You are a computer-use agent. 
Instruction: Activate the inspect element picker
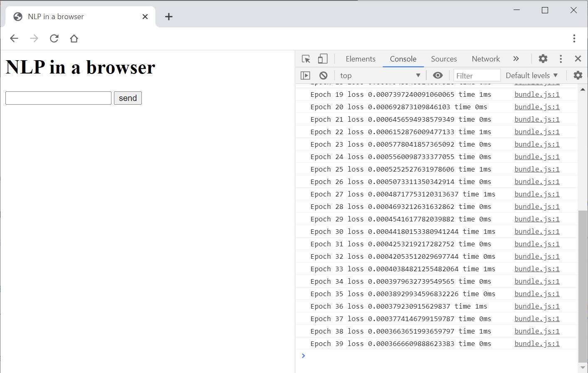click(306, 59)
